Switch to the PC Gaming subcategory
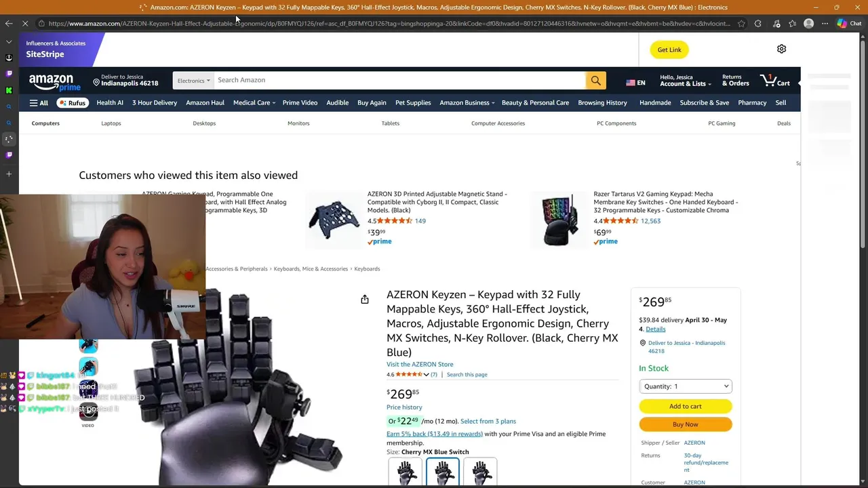Viewport: 868px width, 488px height. point(722,123)
